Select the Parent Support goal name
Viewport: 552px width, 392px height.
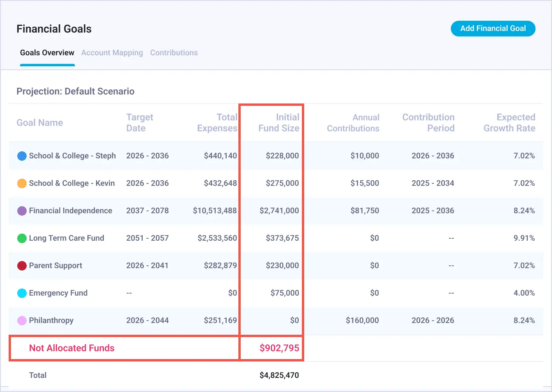(56, 265)
